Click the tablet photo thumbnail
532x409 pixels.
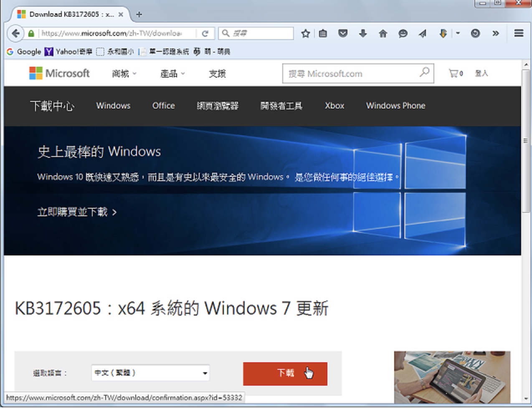(x=452, y=377)
